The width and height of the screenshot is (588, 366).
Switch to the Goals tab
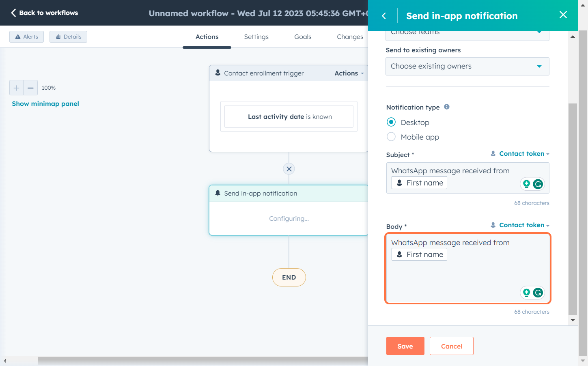tap(303, 37)
